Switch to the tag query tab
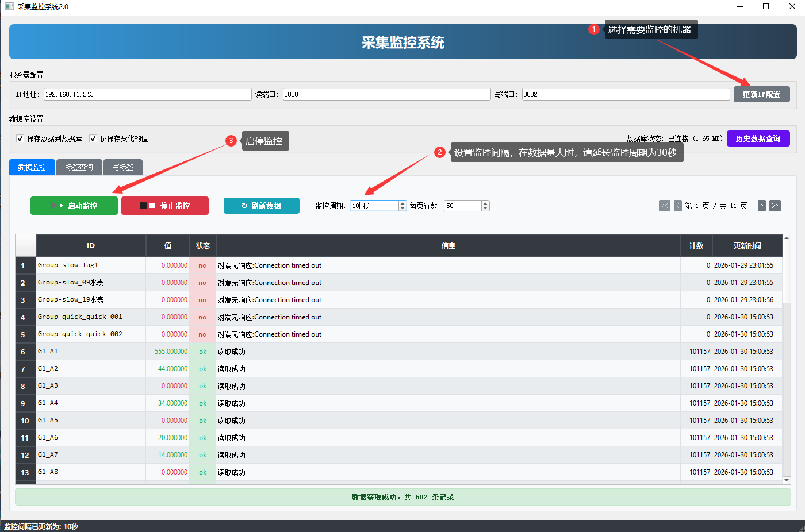The height and width of the screenshot is (532, 805). click(79, 167)
